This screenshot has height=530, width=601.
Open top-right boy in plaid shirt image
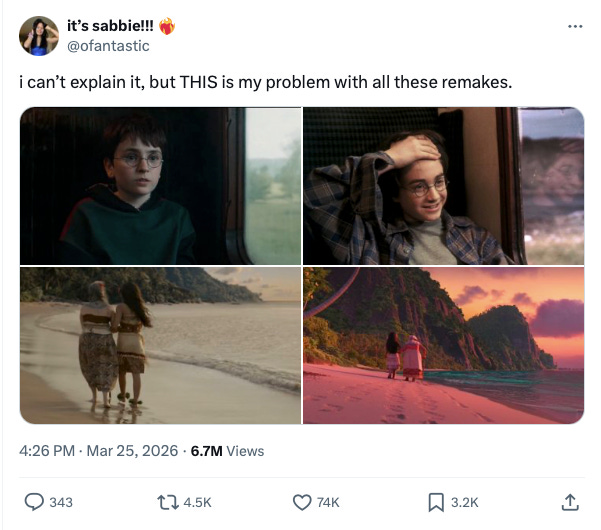(443, 186)
